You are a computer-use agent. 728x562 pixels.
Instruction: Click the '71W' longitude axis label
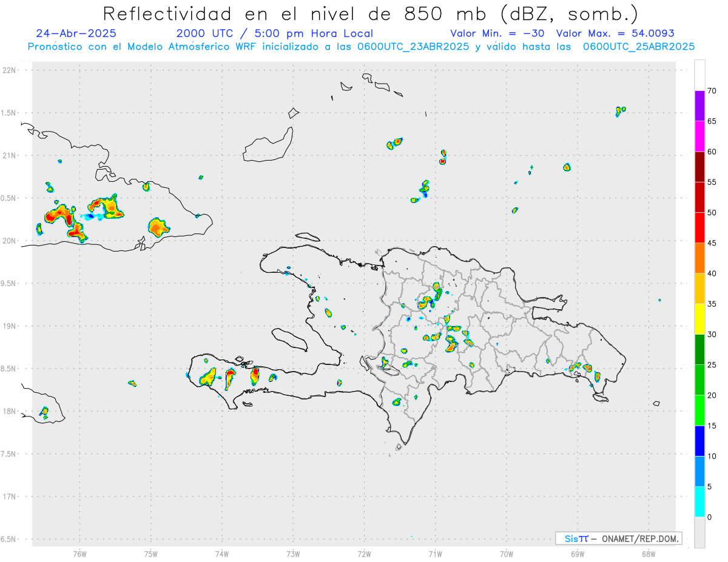point(435,554)
